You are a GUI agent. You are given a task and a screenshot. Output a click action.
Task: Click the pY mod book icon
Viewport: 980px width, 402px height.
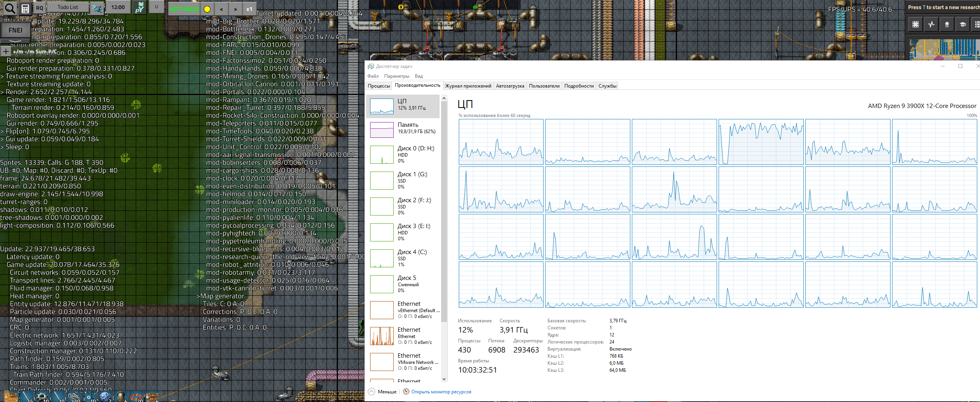coord(140,7)
